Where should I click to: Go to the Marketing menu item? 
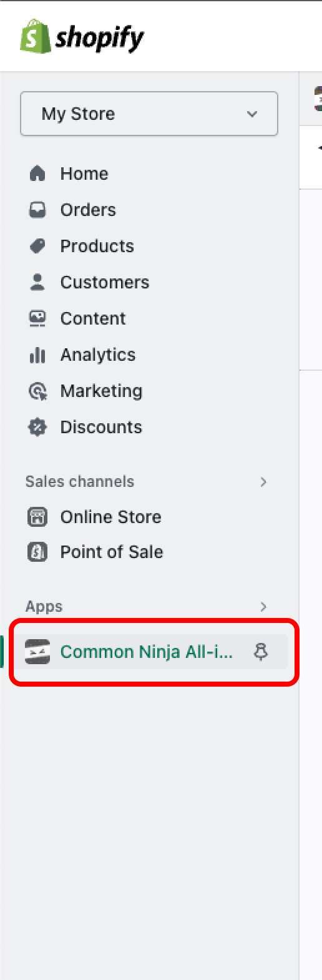101,391
